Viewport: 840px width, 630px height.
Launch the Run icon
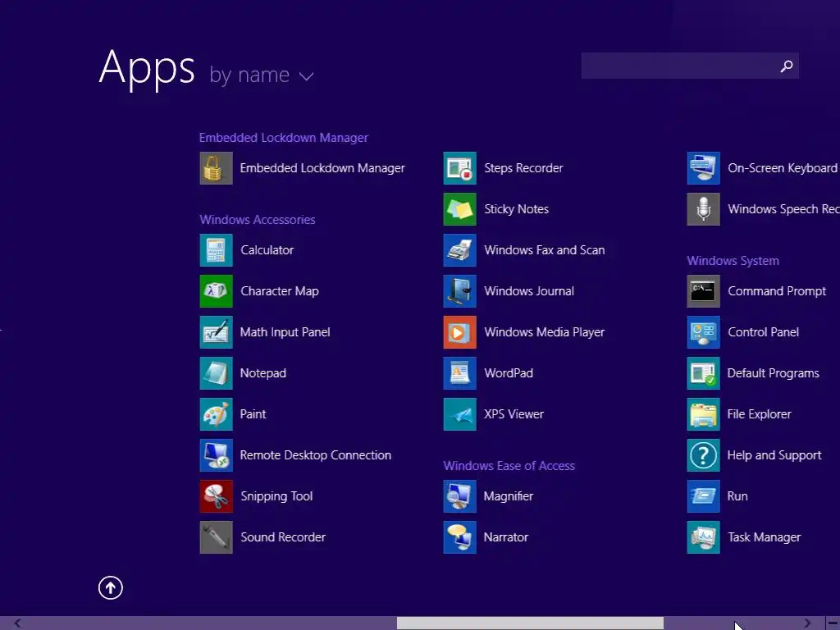(x=703, y=496)
